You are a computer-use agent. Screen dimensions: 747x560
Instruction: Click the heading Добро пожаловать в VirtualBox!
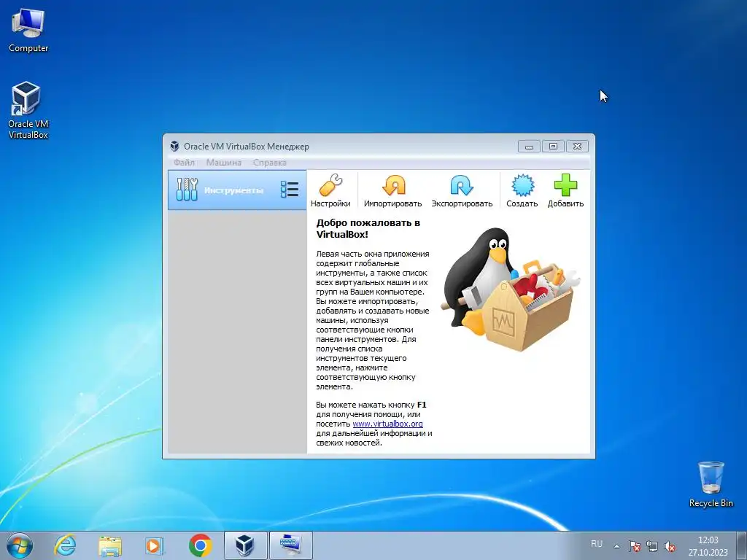[368, 228]
